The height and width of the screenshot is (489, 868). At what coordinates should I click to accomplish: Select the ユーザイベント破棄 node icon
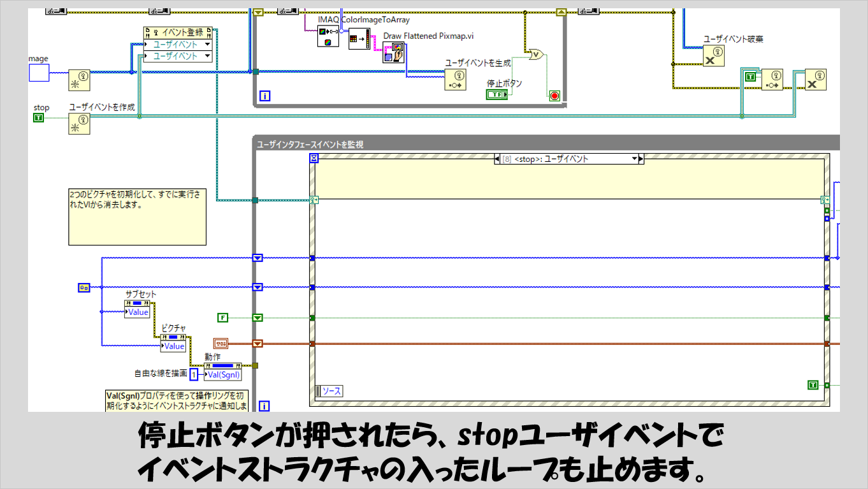tap(714, 56)
